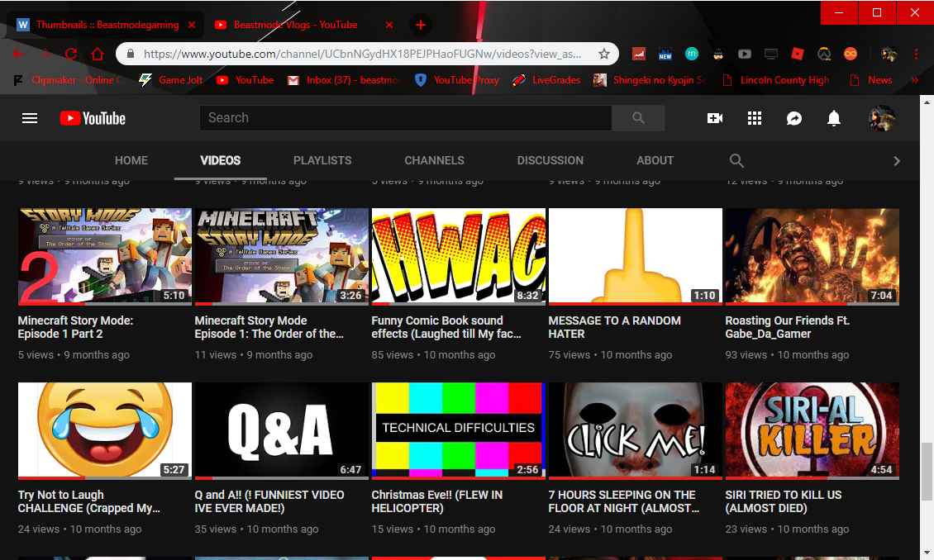Search this channel using the magnifier icon
Viewport: 934px width, 560px height.
pos(736,161)
